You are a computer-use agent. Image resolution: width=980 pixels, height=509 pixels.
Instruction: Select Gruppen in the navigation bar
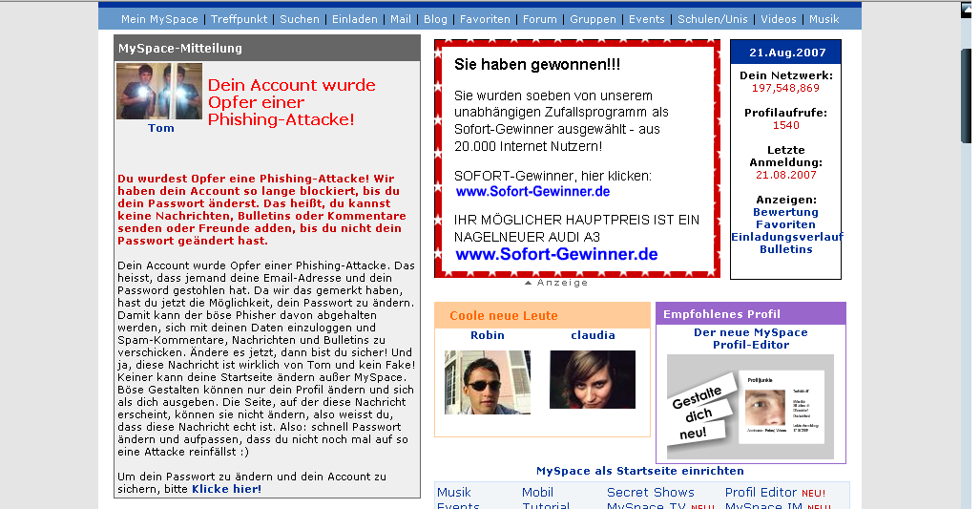593,19
